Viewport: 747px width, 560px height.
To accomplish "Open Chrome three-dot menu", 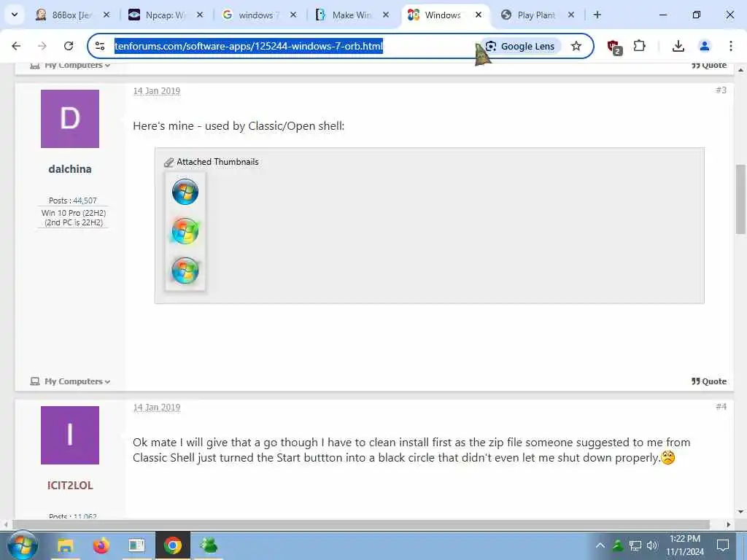I will [731, 46].
